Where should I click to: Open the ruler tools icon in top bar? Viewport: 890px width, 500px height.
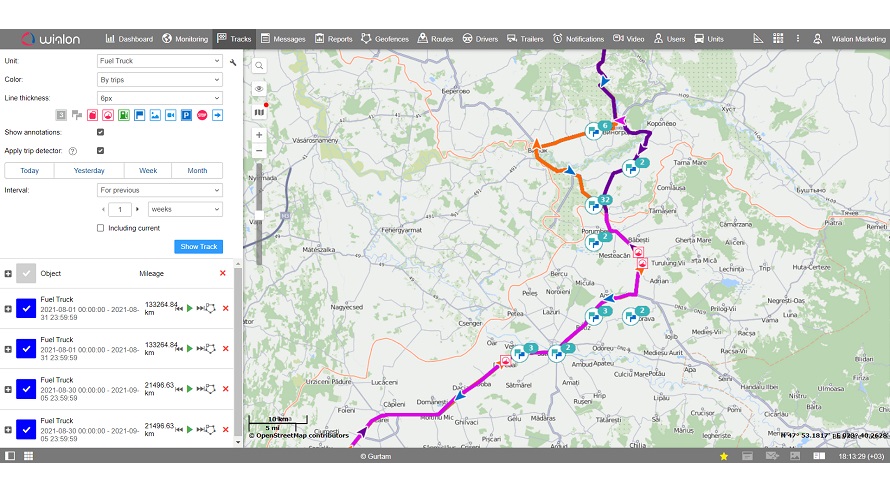[x=758, y=39]
